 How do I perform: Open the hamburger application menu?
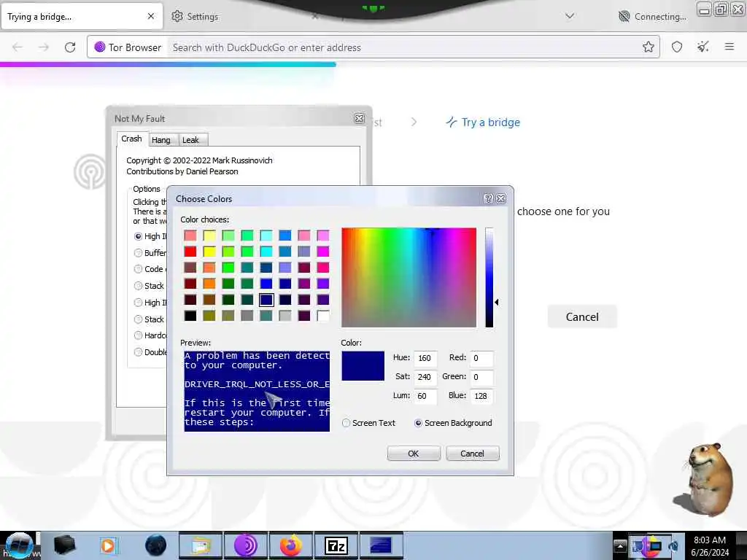(x=729, y=47)
